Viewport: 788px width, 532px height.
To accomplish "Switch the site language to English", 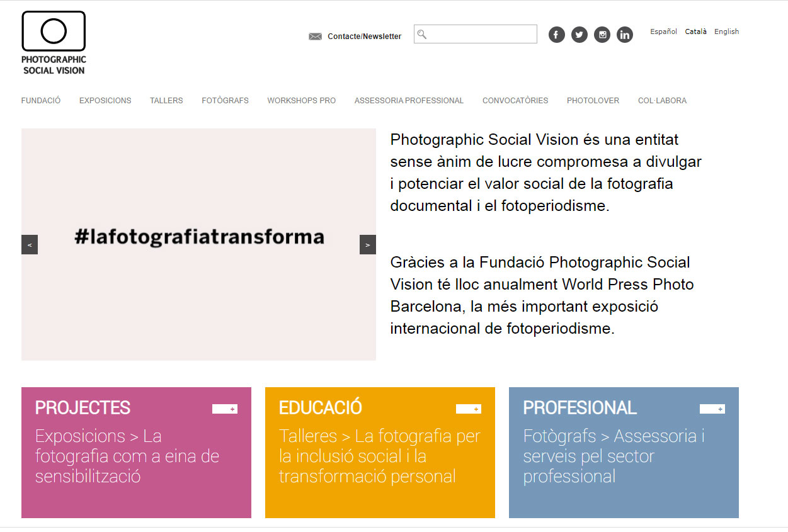I will (726, 31).
